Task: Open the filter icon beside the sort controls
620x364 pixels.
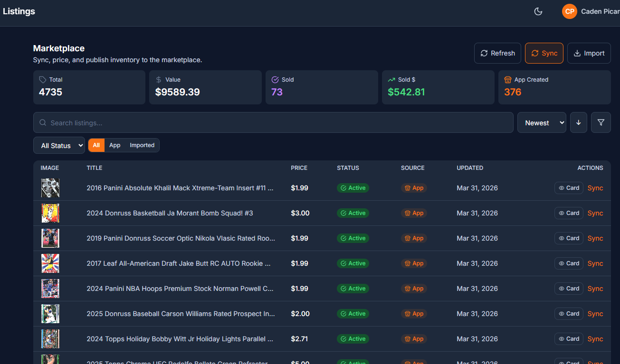Action: tap(601, 122)
